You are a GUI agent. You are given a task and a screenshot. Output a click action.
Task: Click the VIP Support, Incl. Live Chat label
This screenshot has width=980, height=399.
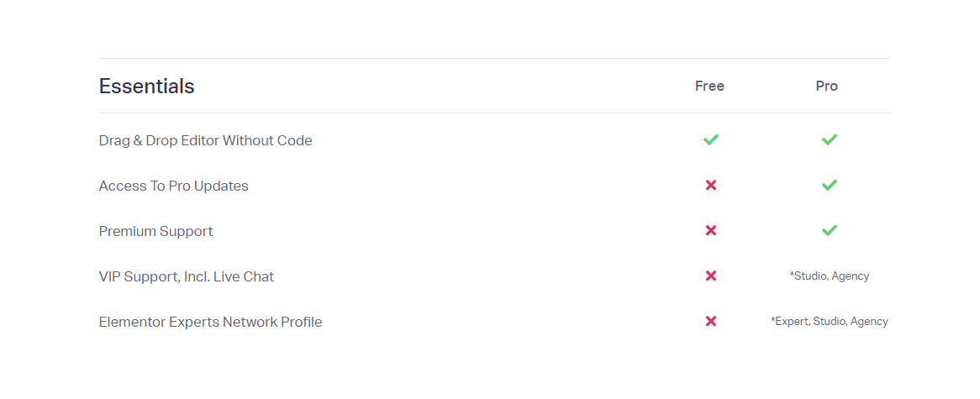point(187,276)
